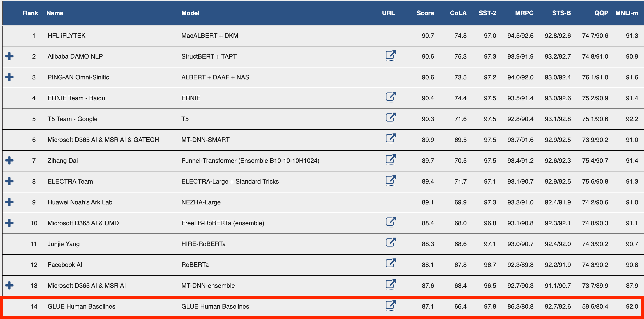
Task: Expand Zihang Dai row with plus
Action: click(10, 160)
